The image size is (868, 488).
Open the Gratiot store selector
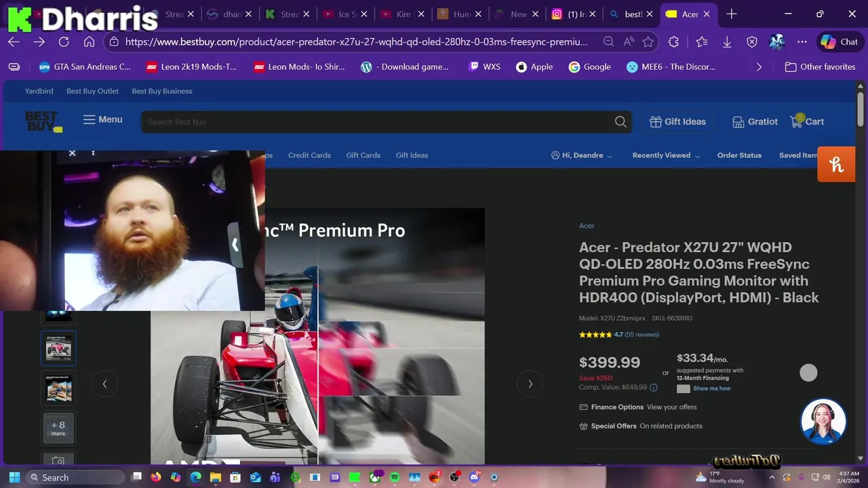755,122
